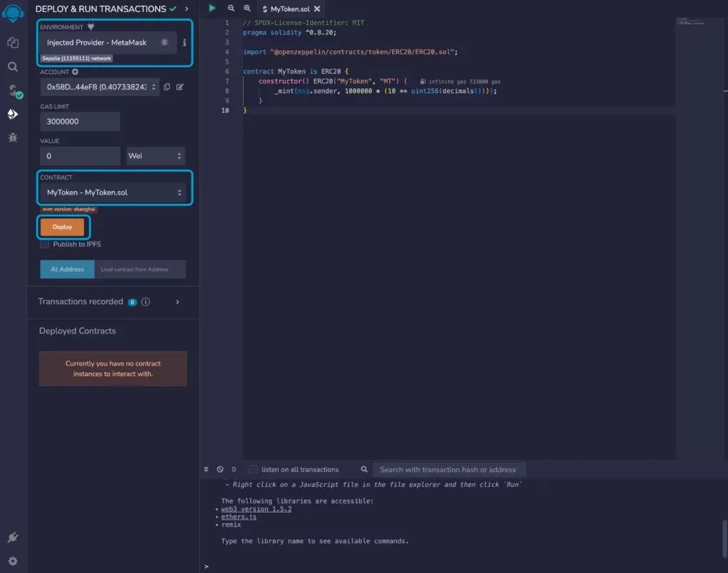Open the File Explorer sidebar icon
The width and height of the screenshot is (728, 573).
click(x=13, y=43)
